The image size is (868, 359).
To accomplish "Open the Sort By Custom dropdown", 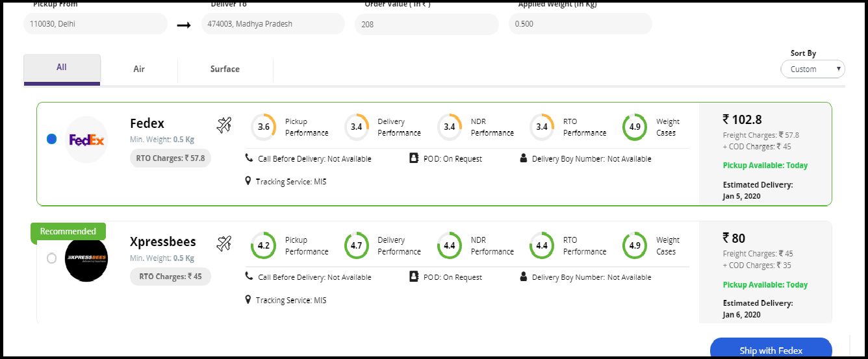I will 813,69.
